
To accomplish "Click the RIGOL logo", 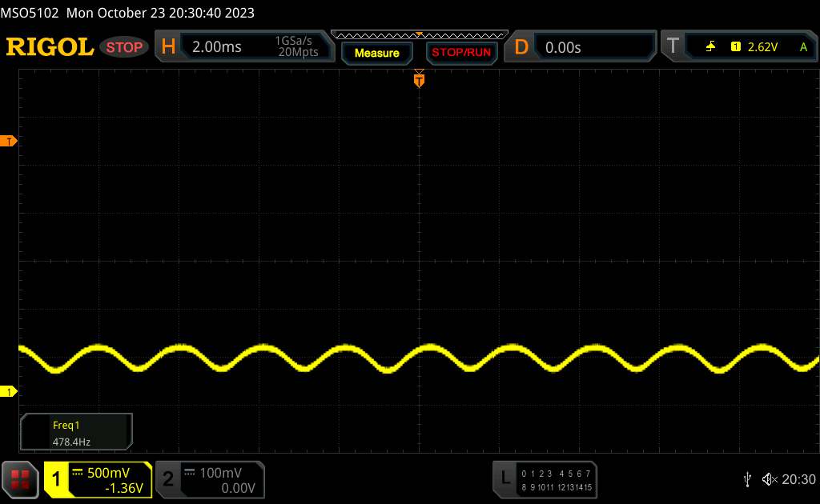I will point(50,47).
